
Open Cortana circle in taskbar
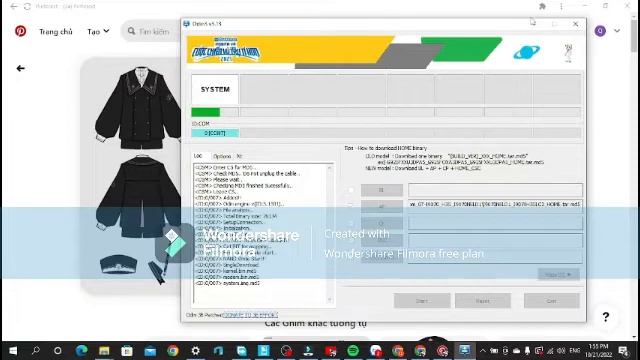pyautogui.click(x=58, y=351)
